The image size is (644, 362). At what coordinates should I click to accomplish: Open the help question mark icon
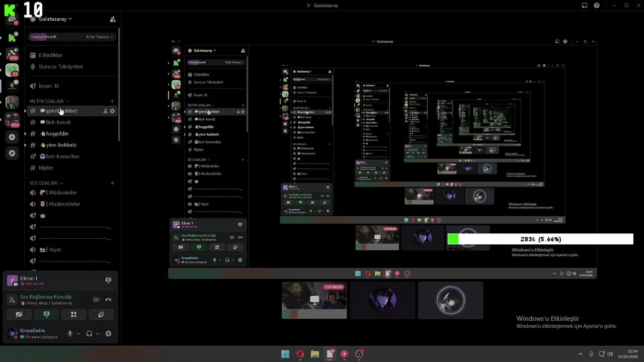[597, 6]
